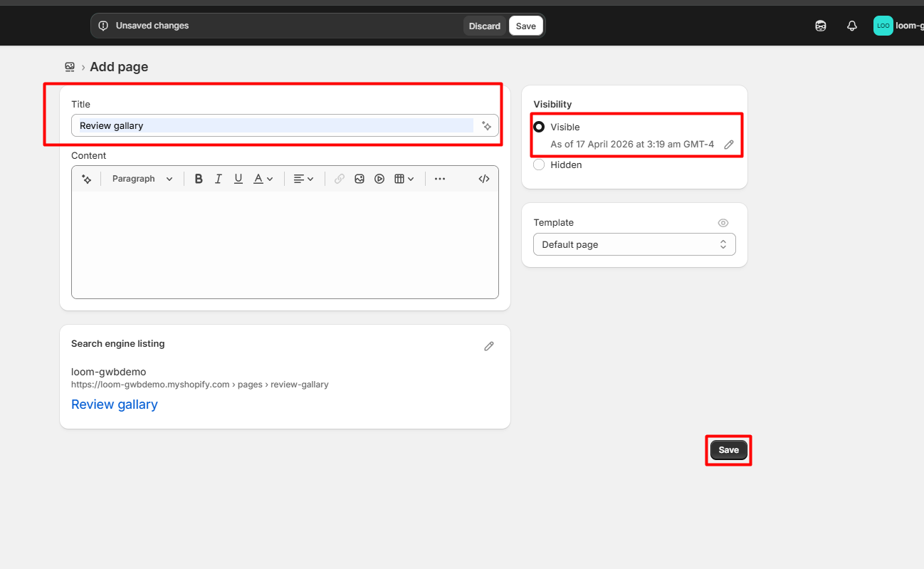Edit the Search engine listing with pencil icon
The width and height of the screenshot is (924, 569).
(489, 346)
